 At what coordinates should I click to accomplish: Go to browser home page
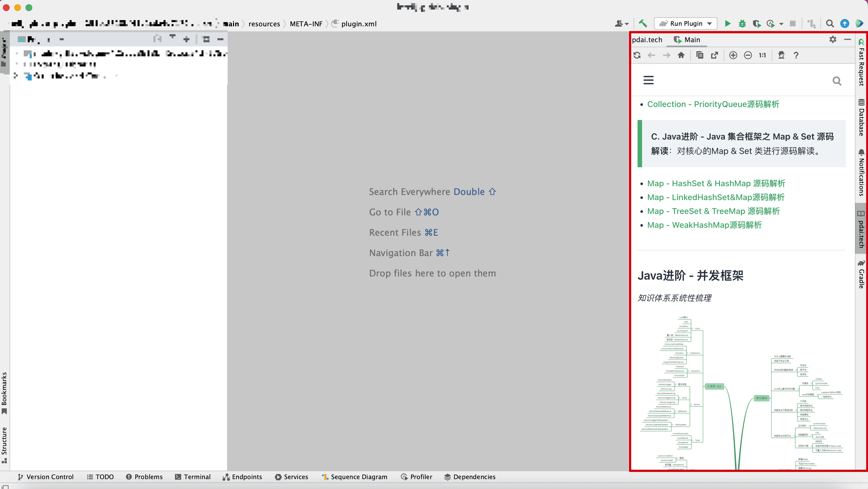click(x=681, y=55)
